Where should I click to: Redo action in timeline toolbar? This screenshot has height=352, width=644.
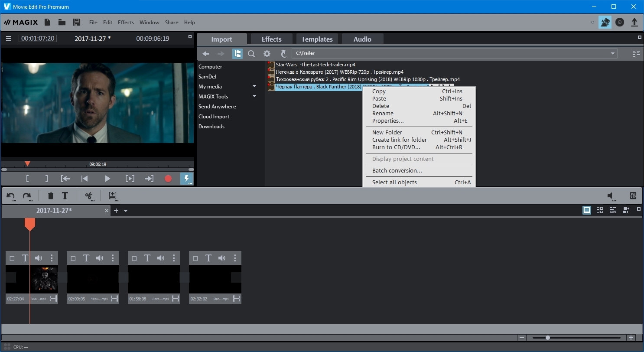[x=27, y=196]
